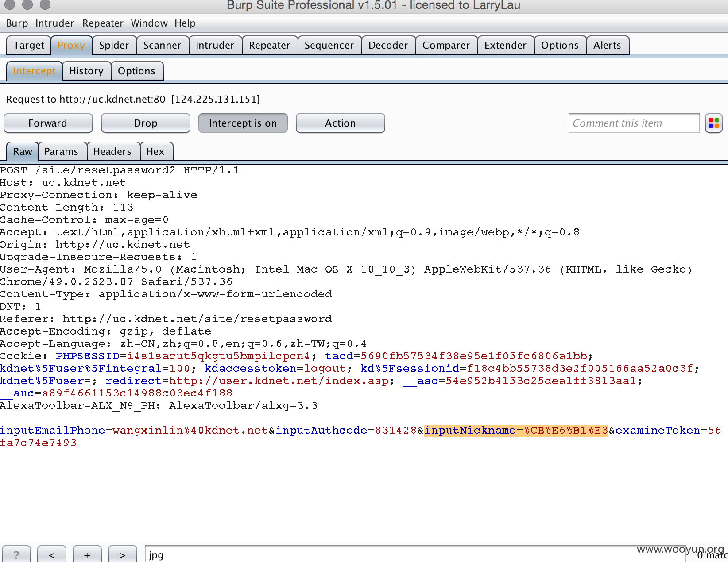The width and height of the screenshot is (728, 562).
Task: Click the Referer header line
Action: point(166,319)
